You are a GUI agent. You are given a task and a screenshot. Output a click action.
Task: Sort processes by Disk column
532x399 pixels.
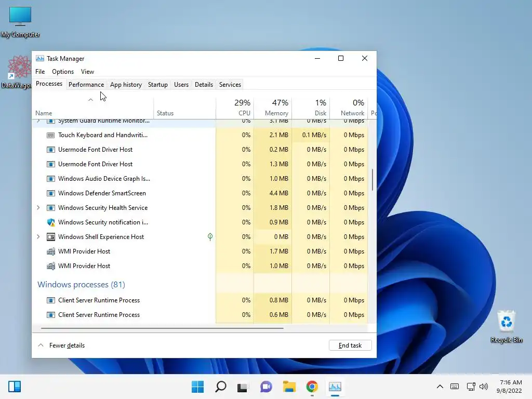click(311, 108)
